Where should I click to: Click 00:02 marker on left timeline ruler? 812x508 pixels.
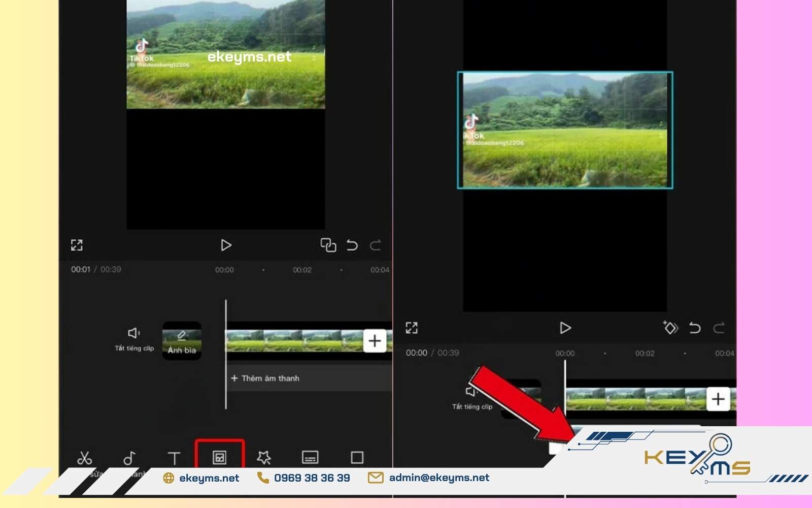coord(302,270)
